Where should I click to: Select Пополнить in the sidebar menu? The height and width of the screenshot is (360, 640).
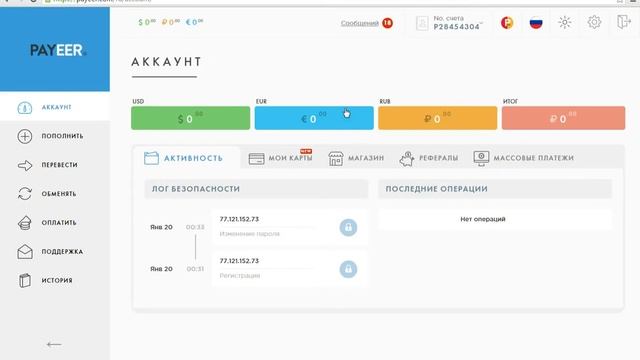[x=55, y=136]
